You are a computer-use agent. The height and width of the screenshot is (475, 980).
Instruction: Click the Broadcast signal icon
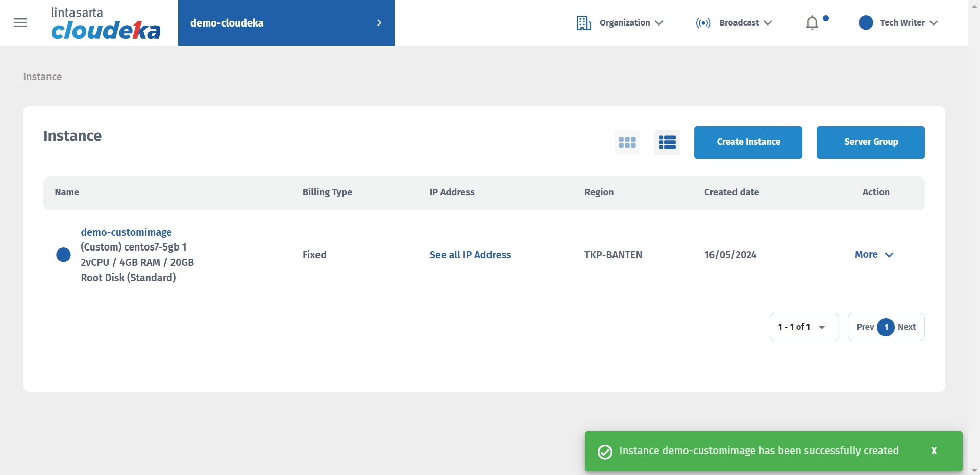point(703,23)
